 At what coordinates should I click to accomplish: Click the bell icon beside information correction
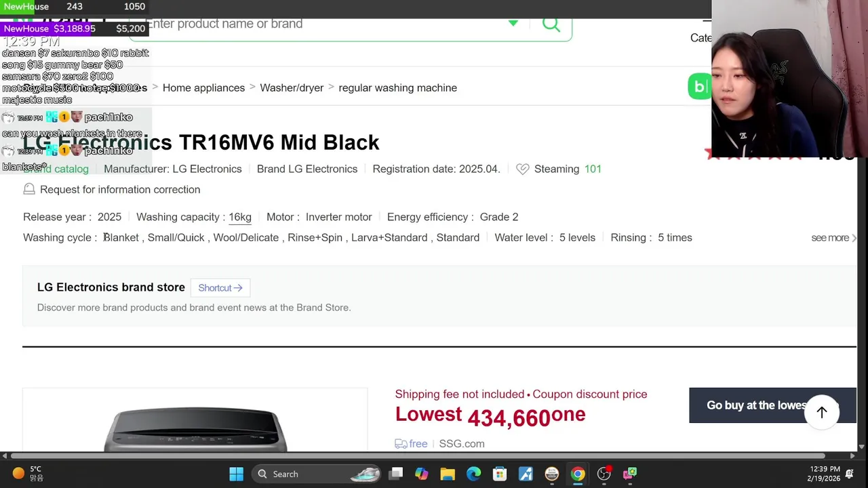29,189
